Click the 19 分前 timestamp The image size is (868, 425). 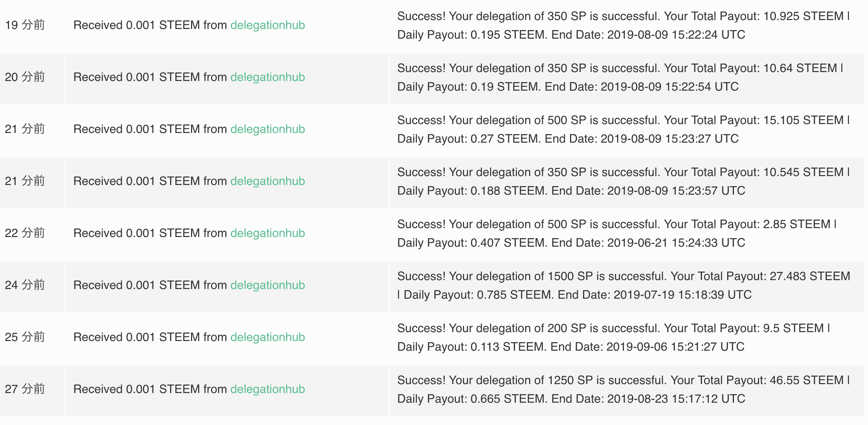[25, 25]
